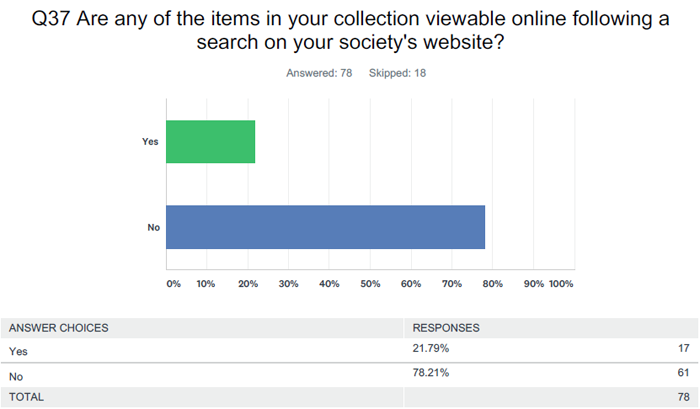Click the No label on chart axis

[154, 227]
